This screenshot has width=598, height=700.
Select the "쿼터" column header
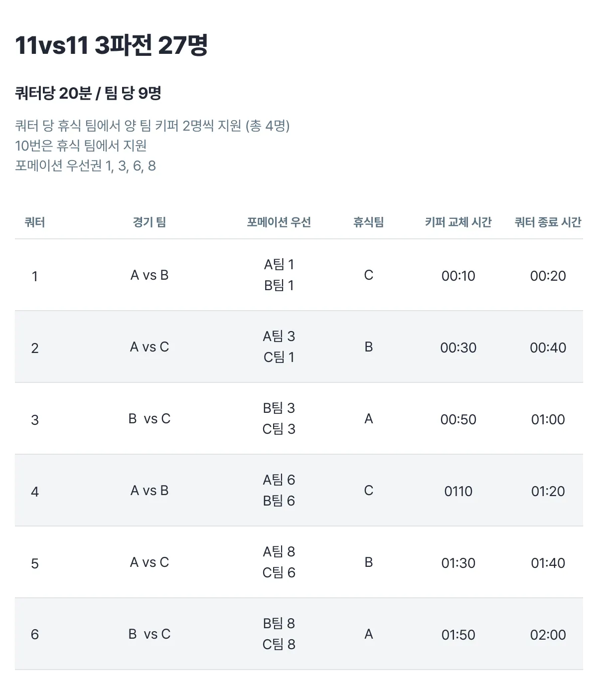pos(35,222)
